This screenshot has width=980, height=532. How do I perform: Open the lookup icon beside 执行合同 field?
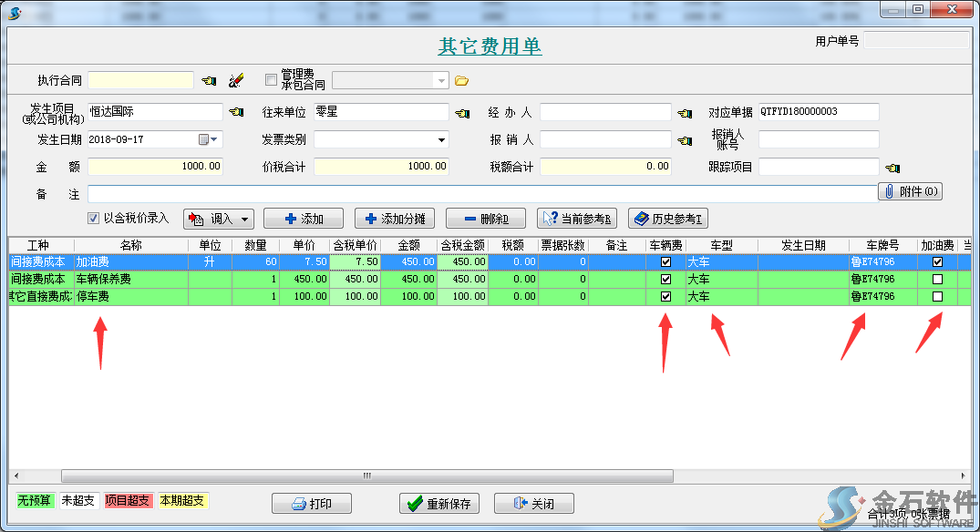208,80
